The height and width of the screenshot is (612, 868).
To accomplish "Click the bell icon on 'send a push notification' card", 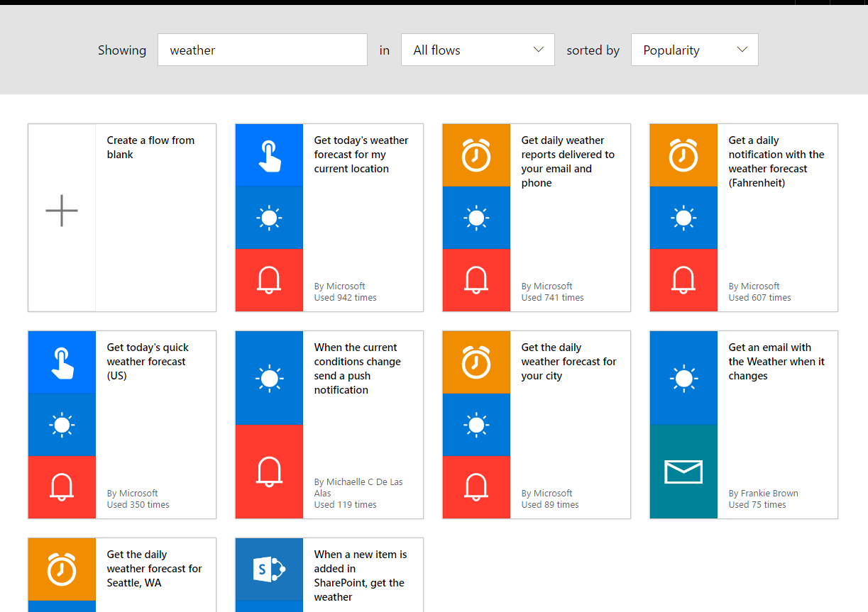I will (x=269, y=472).
